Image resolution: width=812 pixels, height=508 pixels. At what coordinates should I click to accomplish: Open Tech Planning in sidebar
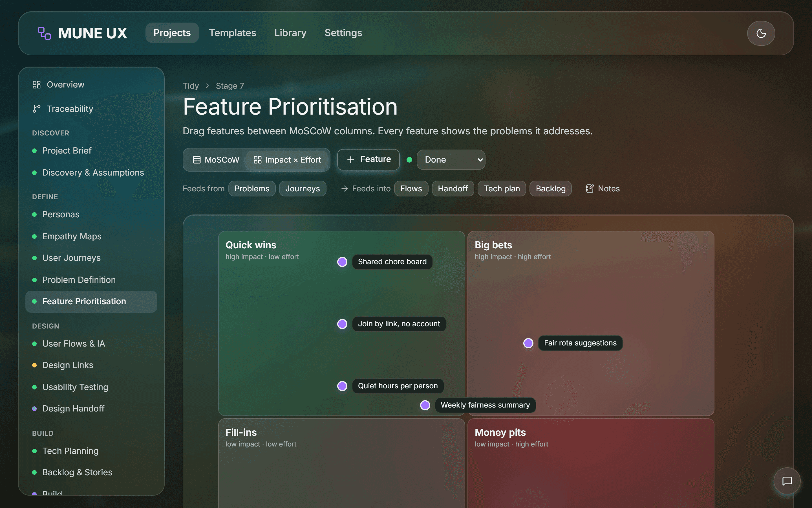[91, 451]
